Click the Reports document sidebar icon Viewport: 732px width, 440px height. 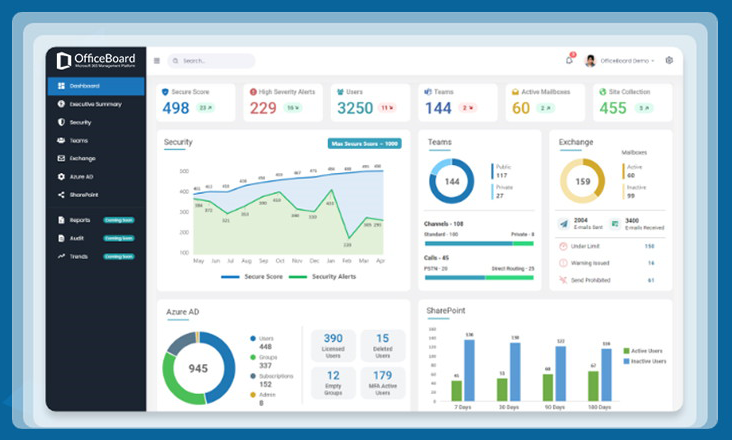[61, 220]
